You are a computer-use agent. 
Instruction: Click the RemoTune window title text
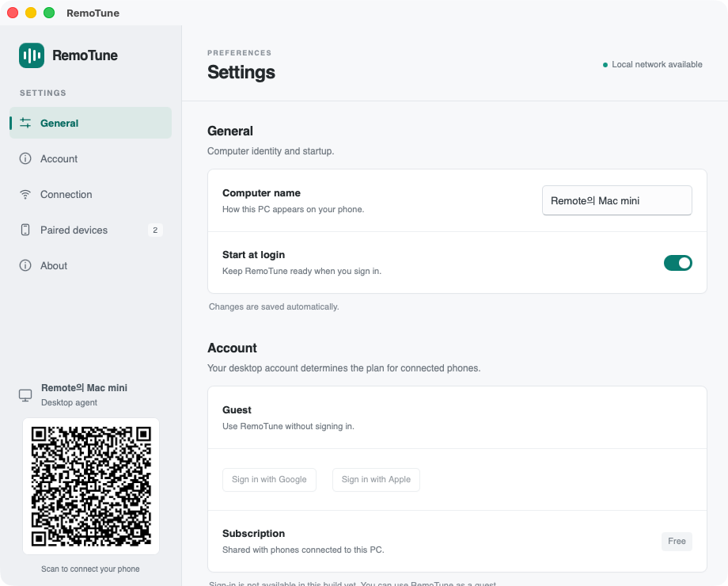coord(93,13)
